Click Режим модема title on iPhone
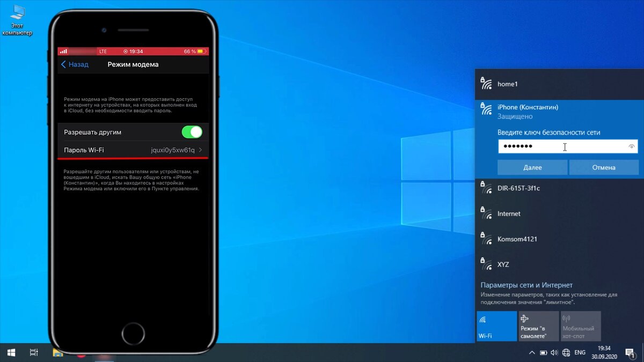This screenshot has width=644, height=362. tap(133, 64)
